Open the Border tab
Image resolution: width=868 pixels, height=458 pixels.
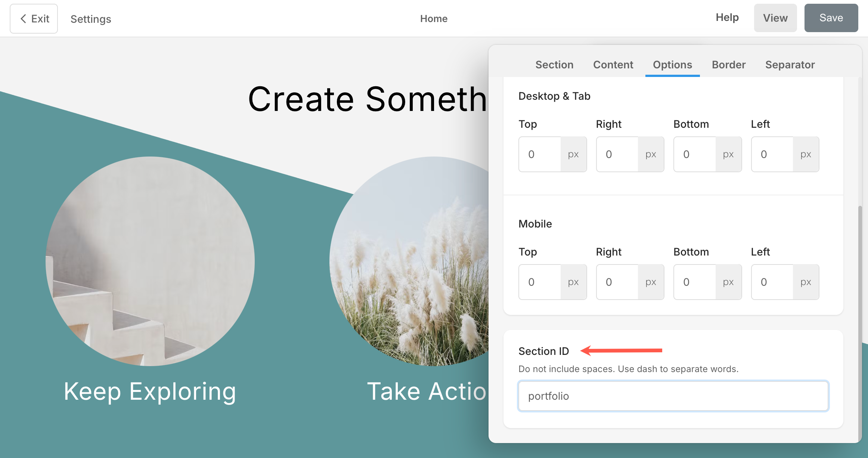[x=728, y=65]
